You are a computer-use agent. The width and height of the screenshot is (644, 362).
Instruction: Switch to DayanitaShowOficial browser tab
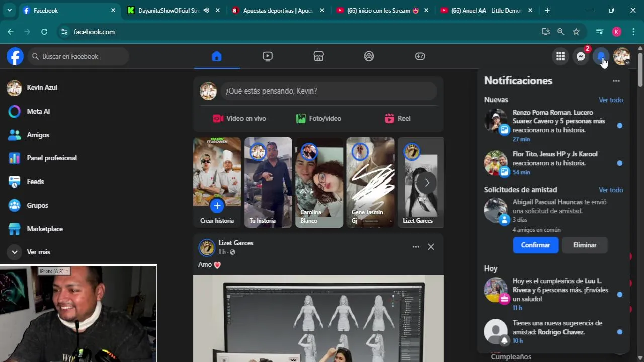(x=169, y=10)
